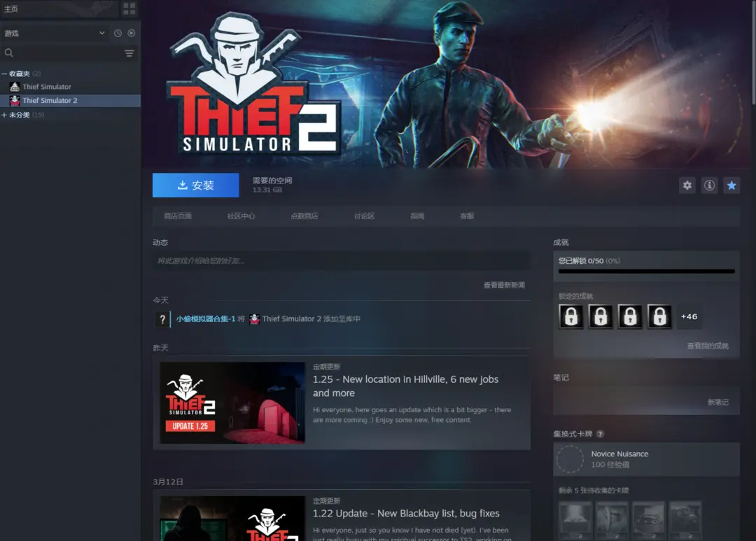Click the achievement progress bar

coord(647,272)
